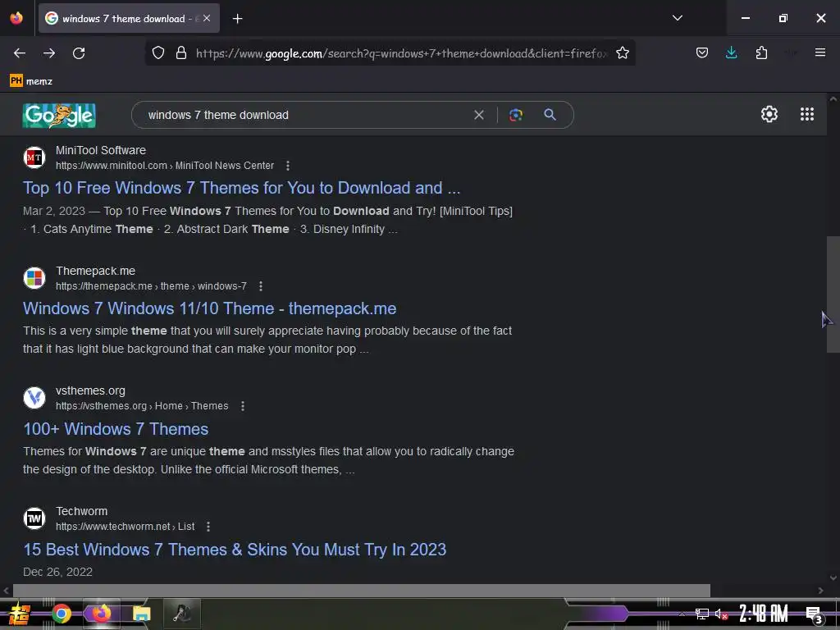The width and height of the screenshot is (840, 630).
Task: Open tracking protection shield icon
Action: tap(158, 53)
